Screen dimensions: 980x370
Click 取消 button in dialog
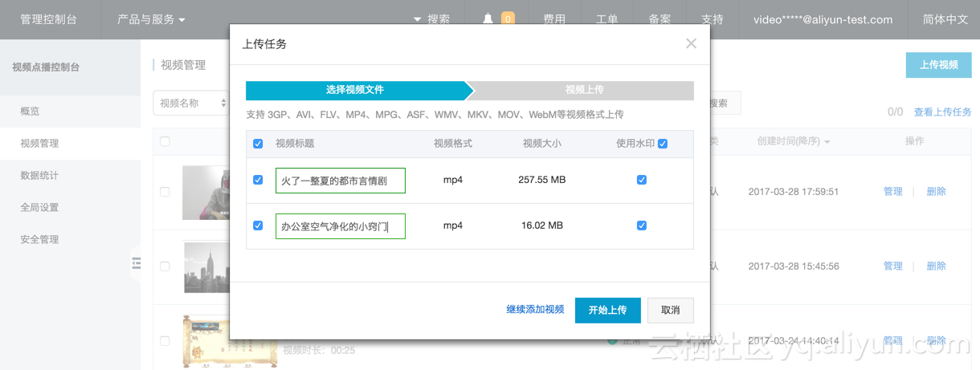tap(670, 310)
